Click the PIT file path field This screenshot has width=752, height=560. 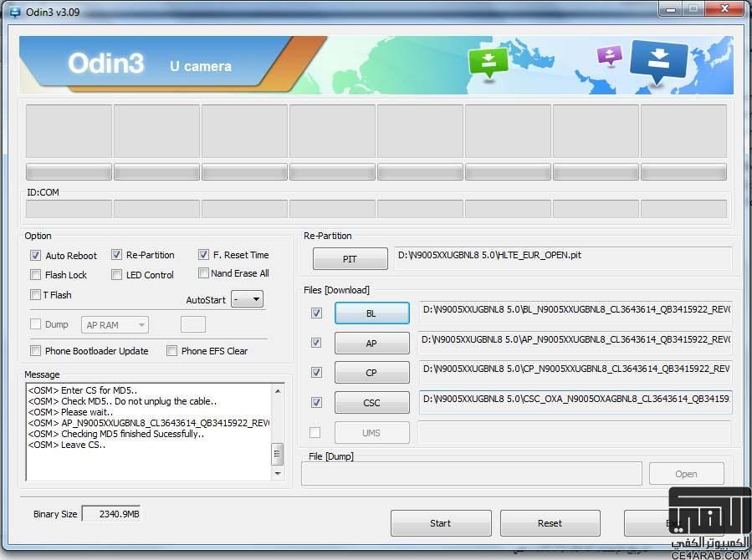[x=563, y=258]
